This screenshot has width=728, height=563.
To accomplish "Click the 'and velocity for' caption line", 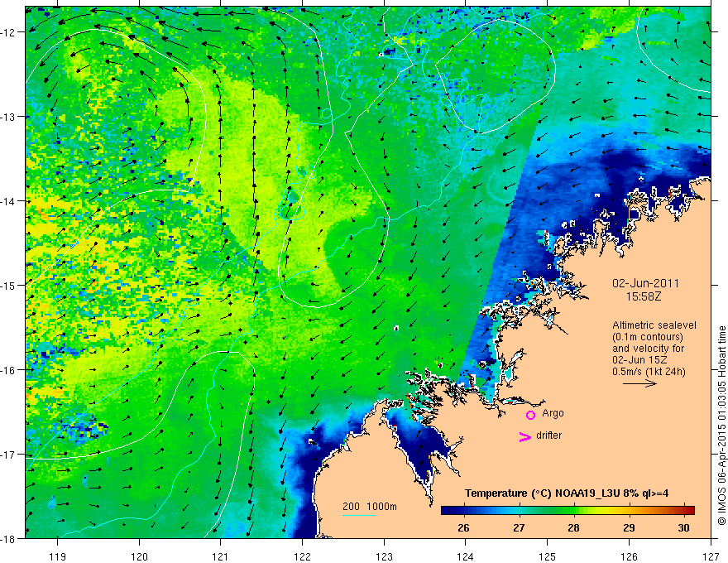I will (x=648, y=349).
